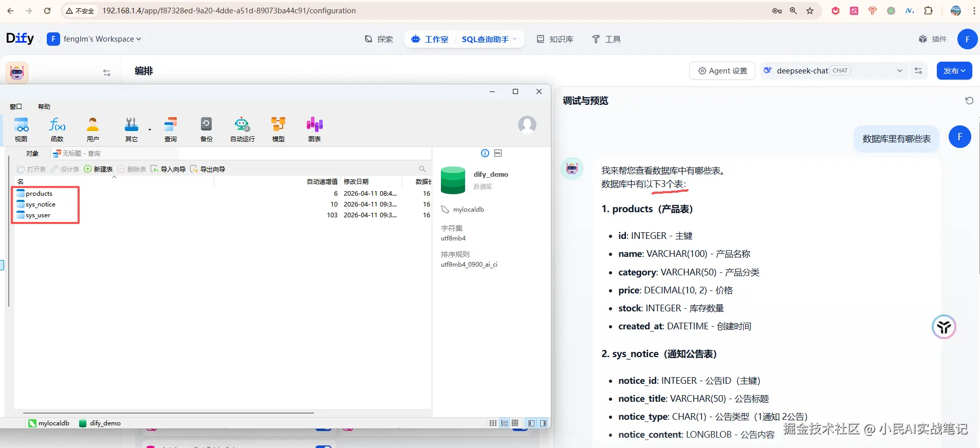Image resolution: width=980 pixels, height=448 pixels.
Task: Click the sliders icon near app icon
Action: coord(107,73)
